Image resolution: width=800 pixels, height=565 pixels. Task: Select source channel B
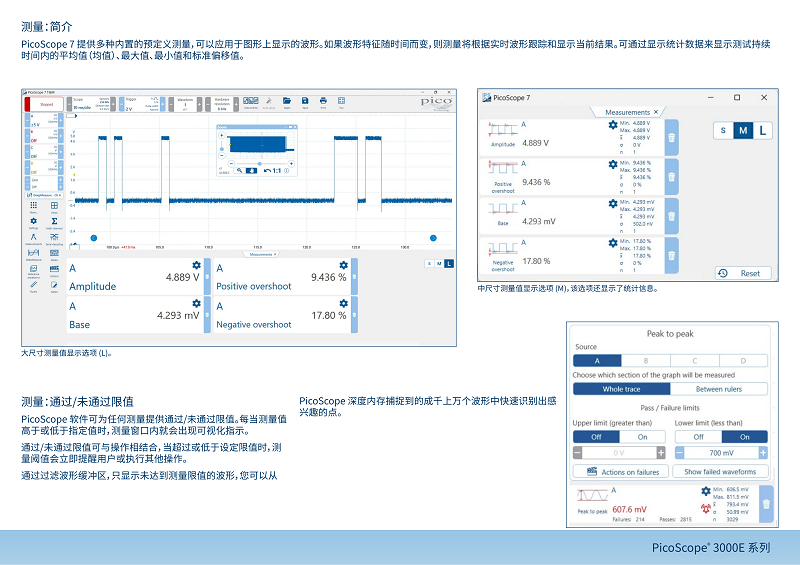(x=646, y=361)
